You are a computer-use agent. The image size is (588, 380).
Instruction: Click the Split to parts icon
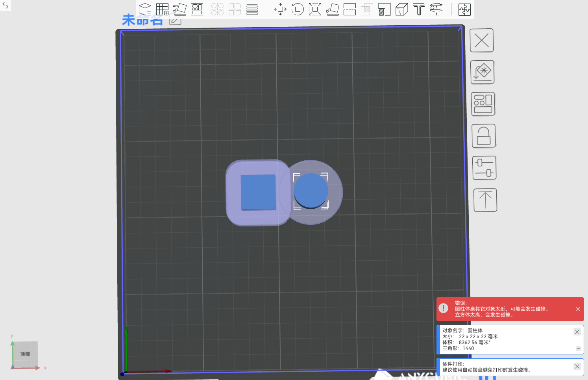pos(235,9)
